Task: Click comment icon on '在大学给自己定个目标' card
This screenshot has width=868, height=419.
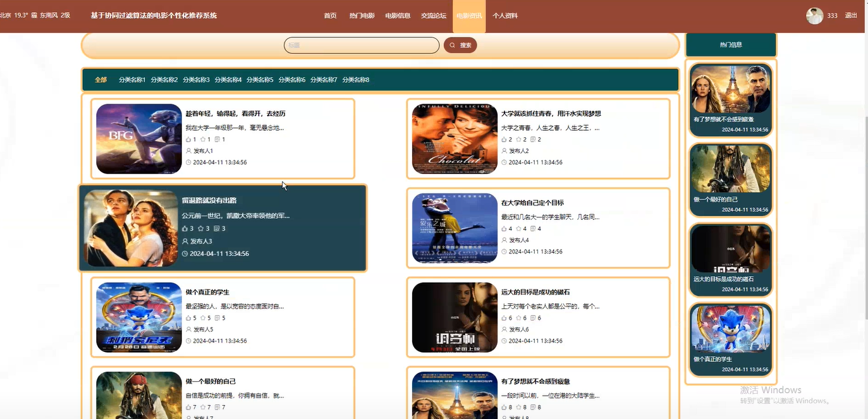Action: 533,229
